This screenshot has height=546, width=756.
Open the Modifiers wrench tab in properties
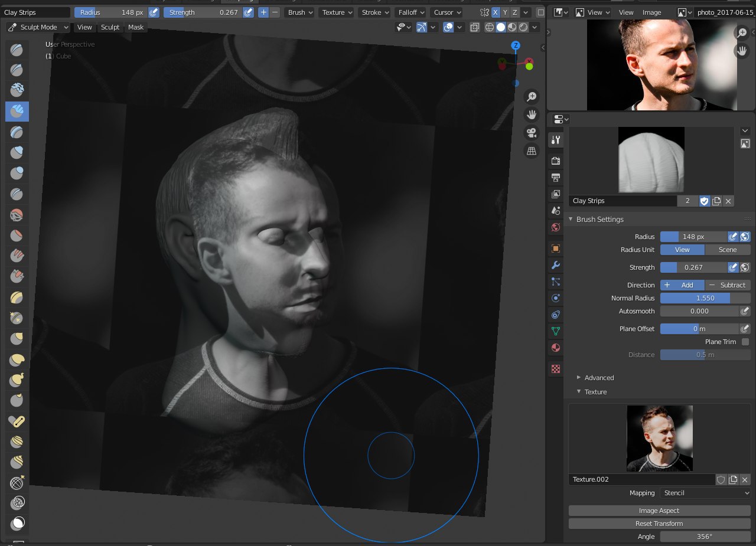pos(555,264)
